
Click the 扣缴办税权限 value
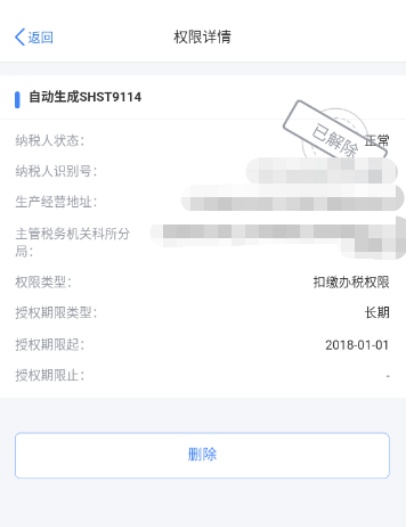coord(351,282)
